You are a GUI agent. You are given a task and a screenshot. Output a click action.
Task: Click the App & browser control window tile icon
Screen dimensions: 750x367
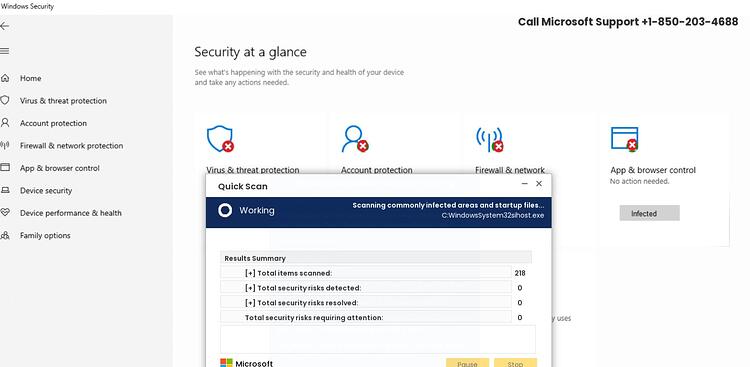[x=625, y=139]
